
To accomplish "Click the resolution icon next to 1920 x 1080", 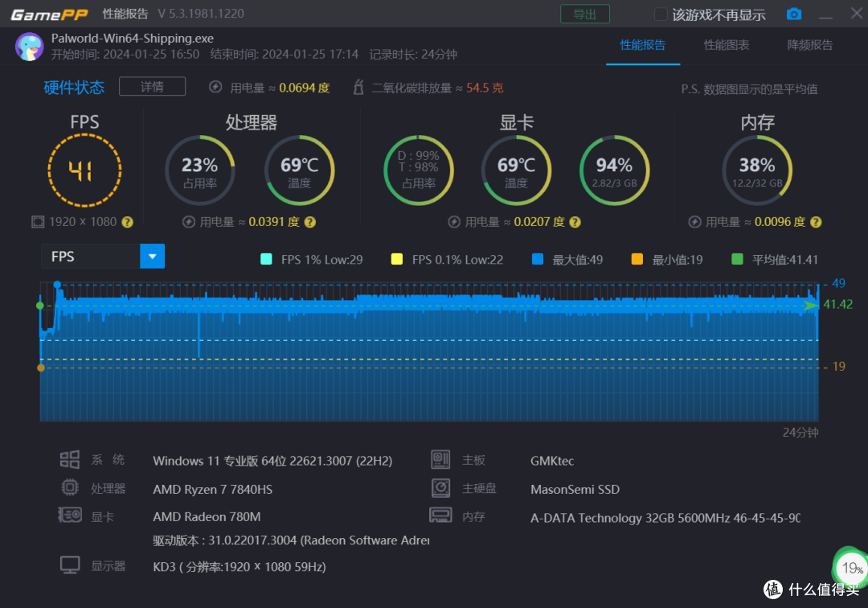I will (37, 222).
